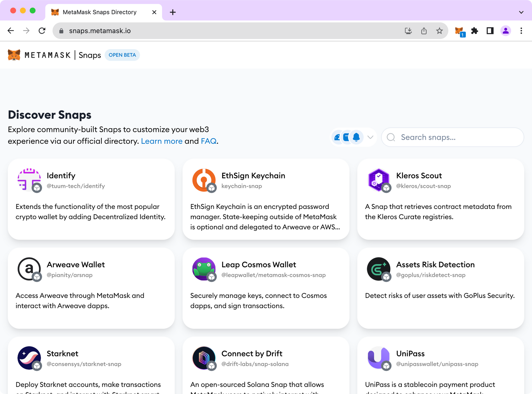Expand the category filter dropdown chevron

tap(370, 137)
